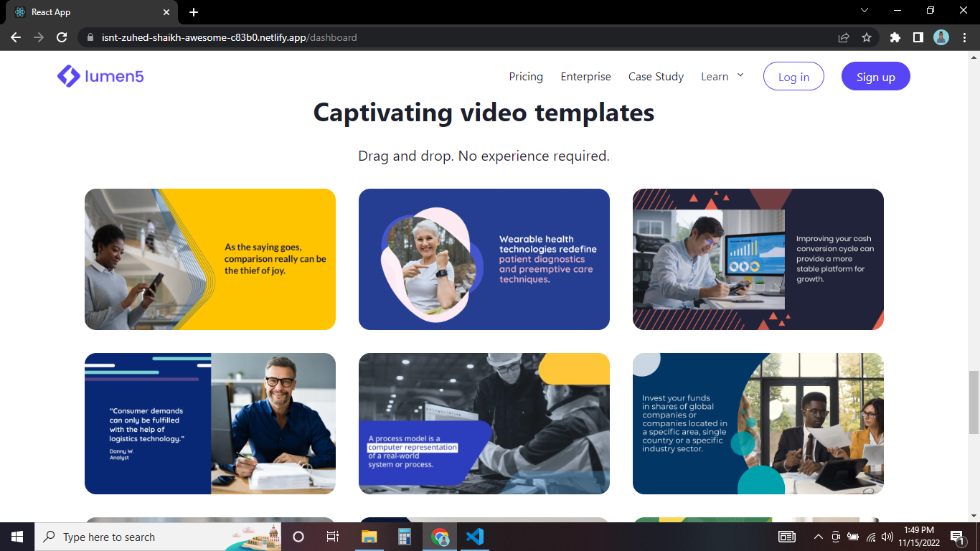Open the volume control in system tray
The image size is (980, 551).
pos(887,537)
